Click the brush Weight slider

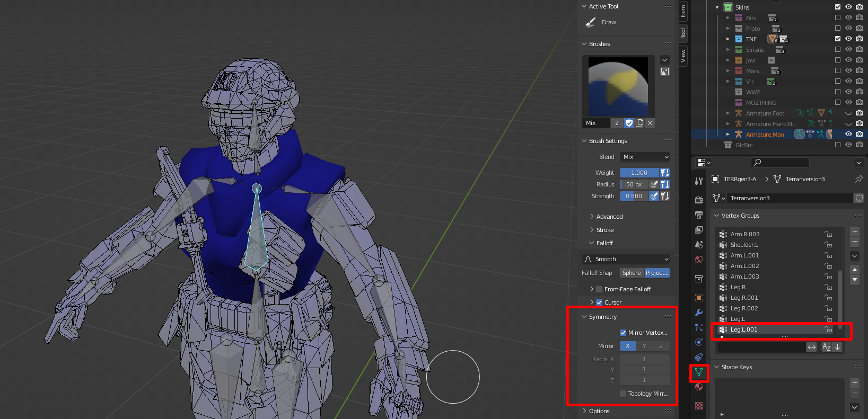(639, 173)
